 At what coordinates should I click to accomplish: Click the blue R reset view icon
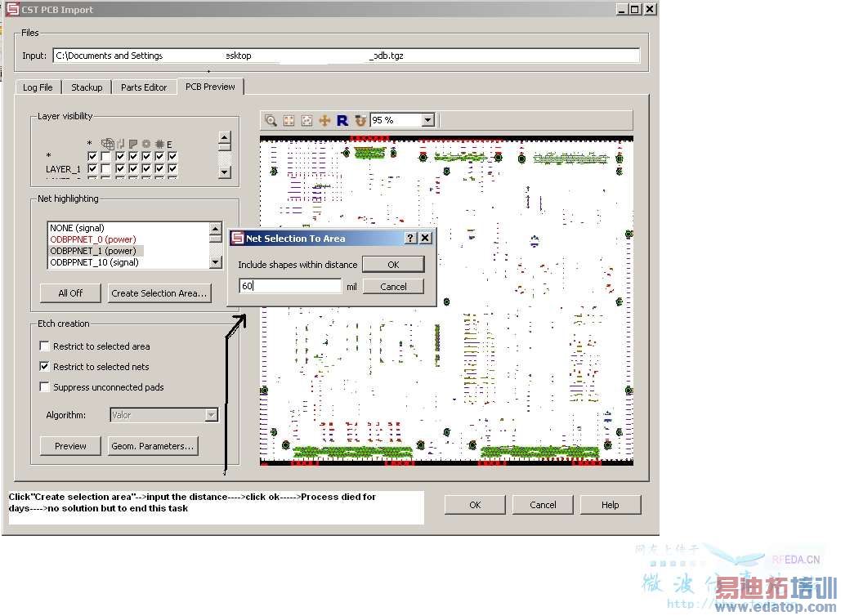[342, 121]
